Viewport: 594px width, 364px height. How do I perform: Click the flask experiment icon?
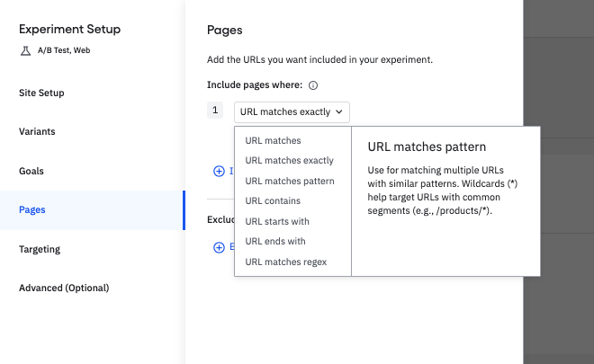(24, 50)
